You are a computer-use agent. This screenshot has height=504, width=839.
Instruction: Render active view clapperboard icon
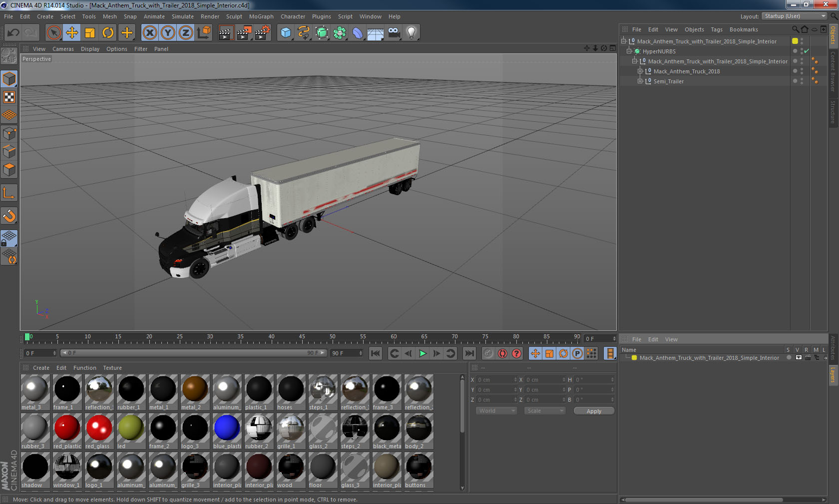click(226, 33)
